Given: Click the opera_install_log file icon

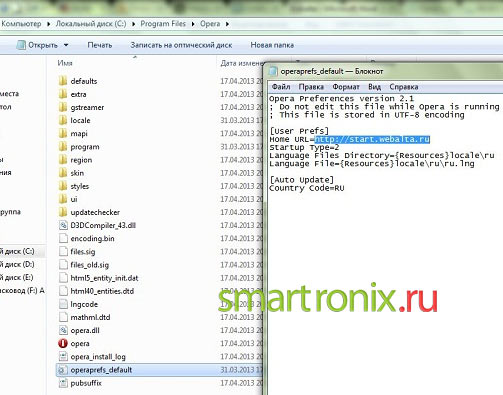Looking at the screenshot, I should [63, 357].
